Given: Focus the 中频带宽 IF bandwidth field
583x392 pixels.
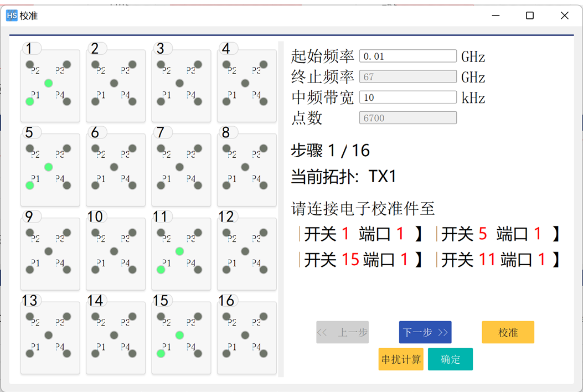Looking at the screenshot, I should (x=407, y=97).
